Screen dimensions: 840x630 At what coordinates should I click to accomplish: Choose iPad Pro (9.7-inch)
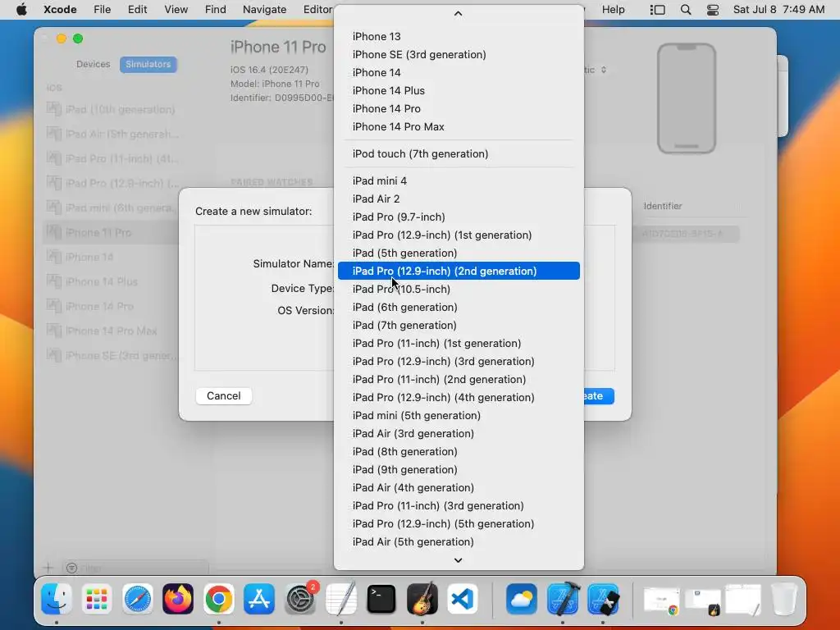(459, 217)
